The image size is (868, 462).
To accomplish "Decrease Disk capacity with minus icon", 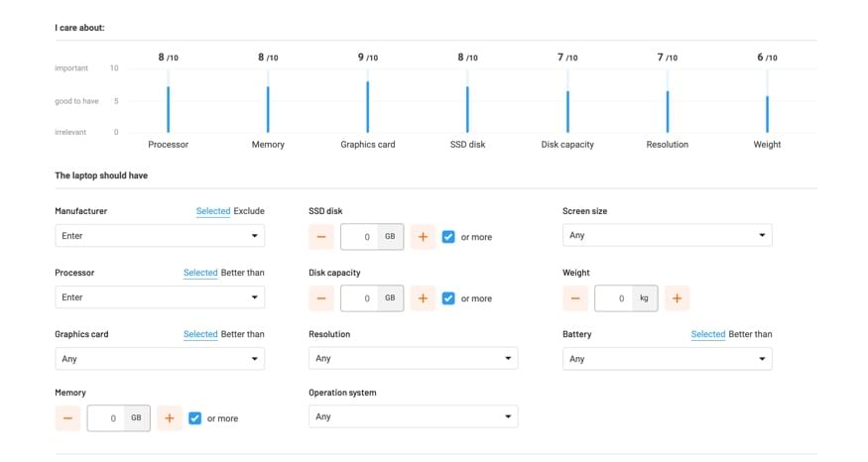I will [x=321, y=298].
